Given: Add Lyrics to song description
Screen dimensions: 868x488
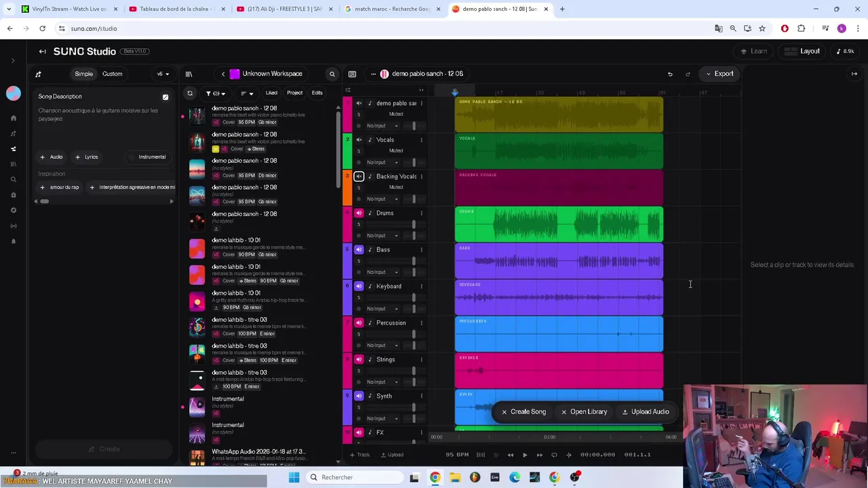Looking at the screenshot, I should point(87,157).
